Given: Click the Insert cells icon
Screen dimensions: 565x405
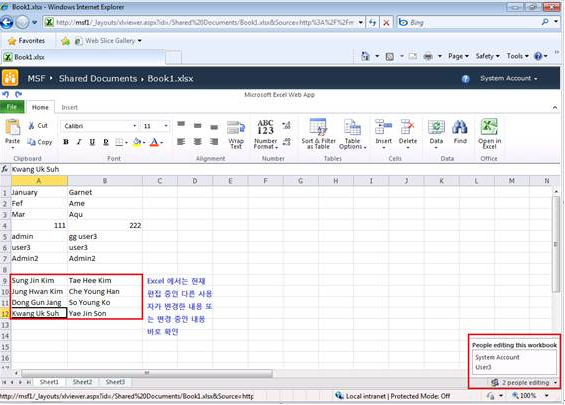Looking at the screenshot, I should tap(383, 127).
